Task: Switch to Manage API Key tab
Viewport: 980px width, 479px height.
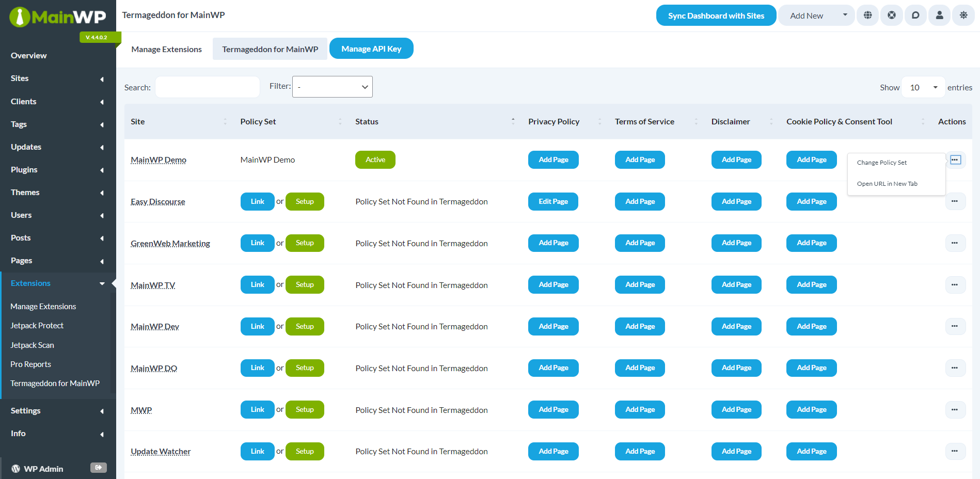Action: pyautogui.click(x=371, y=49)
